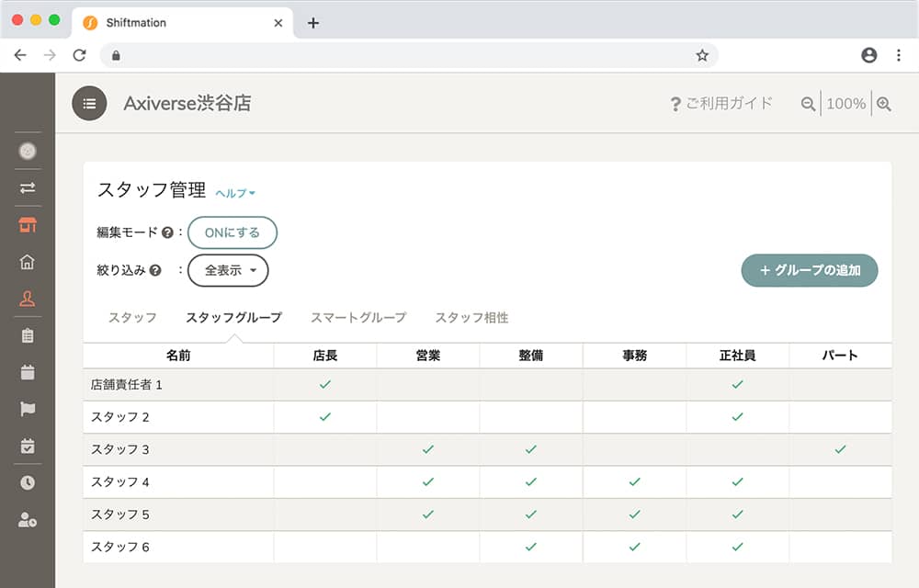The height and width of the screenshot is (588, 919).
Task: Click the 店長 column header
Action: [325, 356]
